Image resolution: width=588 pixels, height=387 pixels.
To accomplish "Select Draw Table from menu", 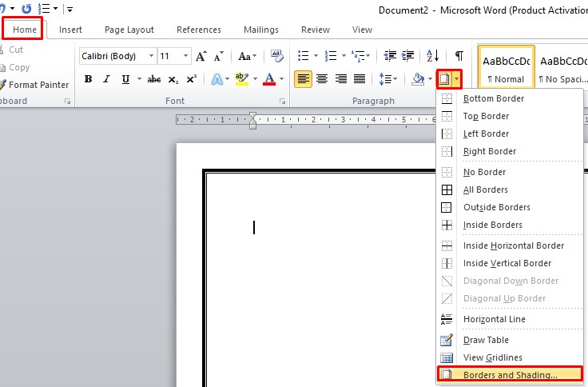I will click(x=509, y=340).
